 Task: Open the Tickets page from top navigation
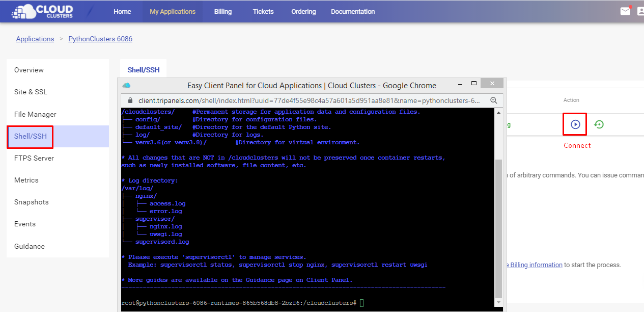coord(263,11)
